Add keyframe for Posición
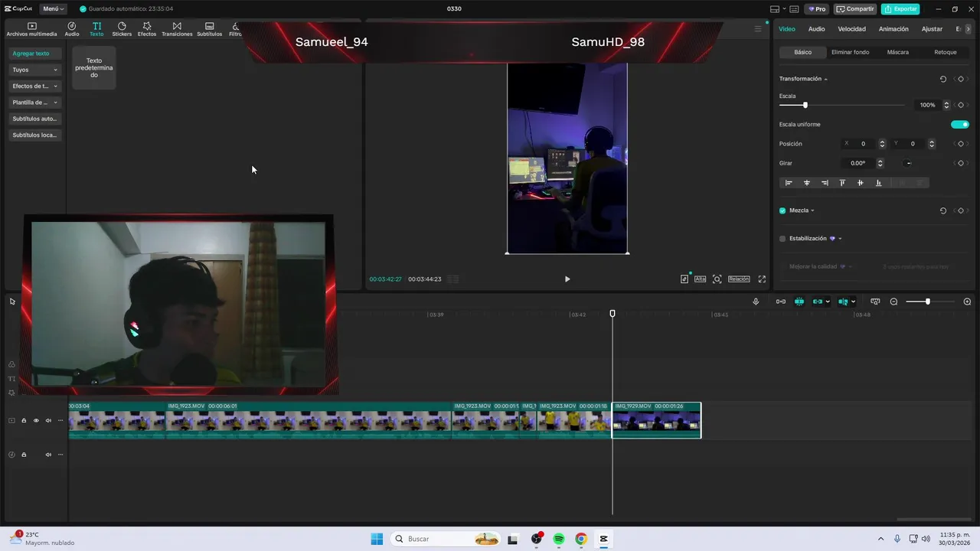This screenshot has width=980, height=551. point(961,144)
